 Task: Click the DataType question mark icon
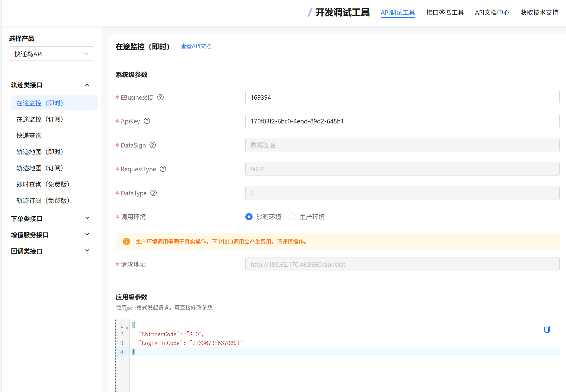click(x=154, y=193)
